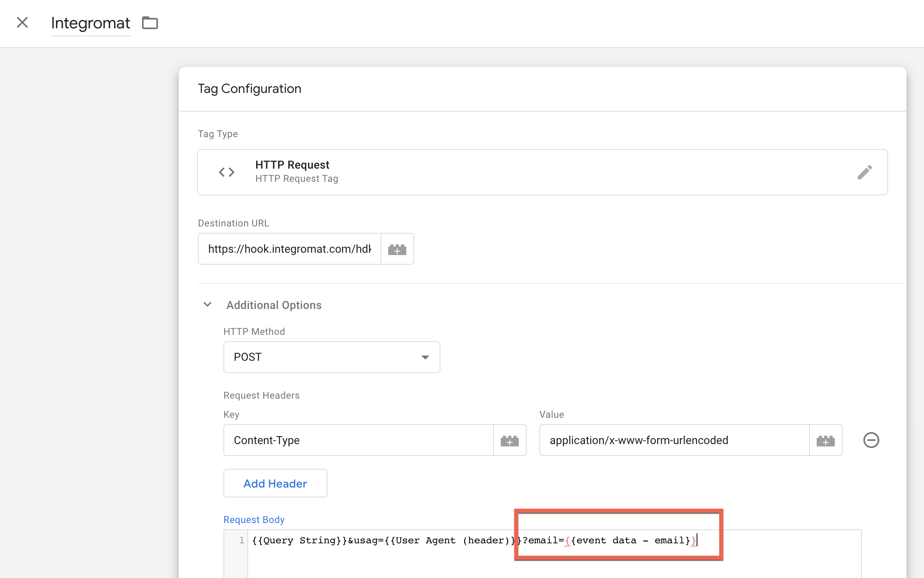Click the HTTP Request code brackets icon

[227, 172]
